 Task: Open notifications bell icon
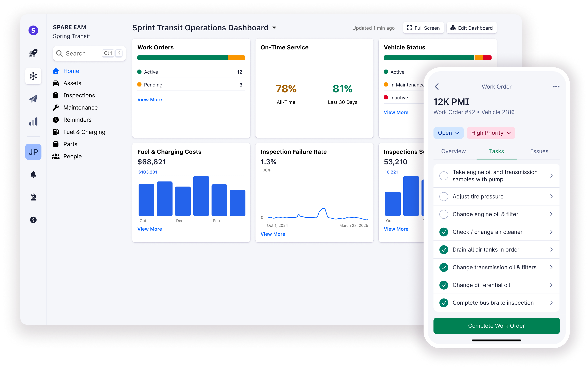[x=33, y=175]
